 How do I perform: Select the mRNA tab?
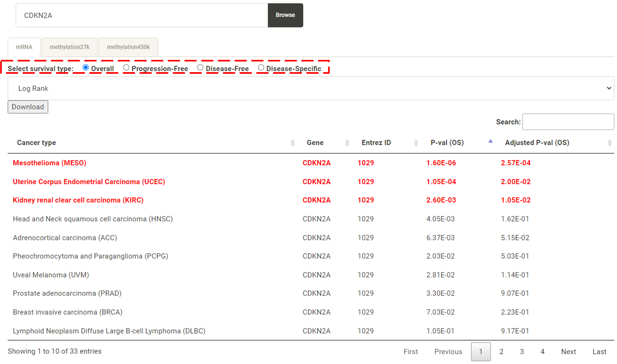(x=24, y=47)
